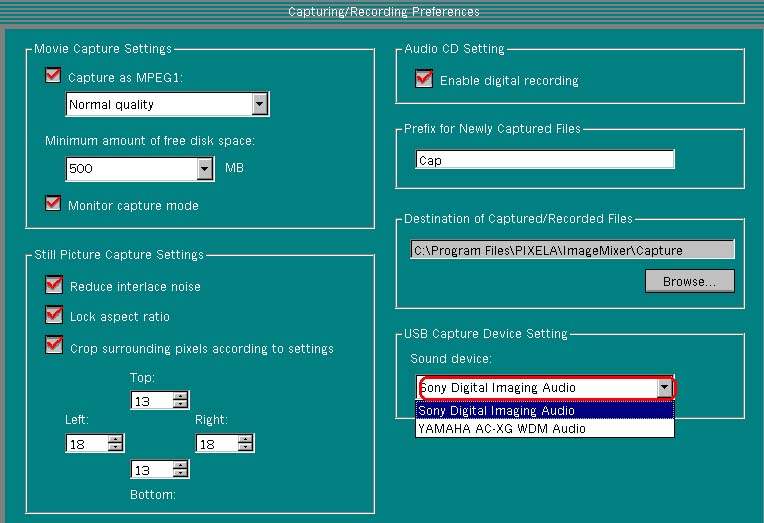Click the Right crop value field

click(x=216, y=443)
